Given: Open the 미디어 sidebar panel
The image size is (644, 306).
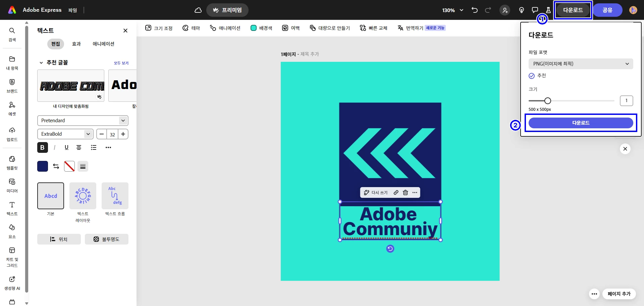Looking at the screenshot, I should click(x=12, y=186).
